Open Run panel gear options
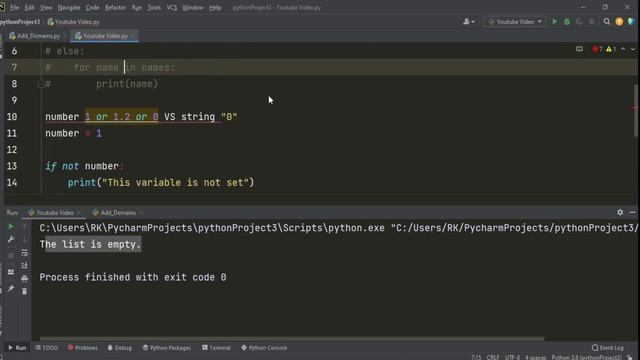This screenshot has width=640, height=360. pyautogui.click(x=620, y=212)
